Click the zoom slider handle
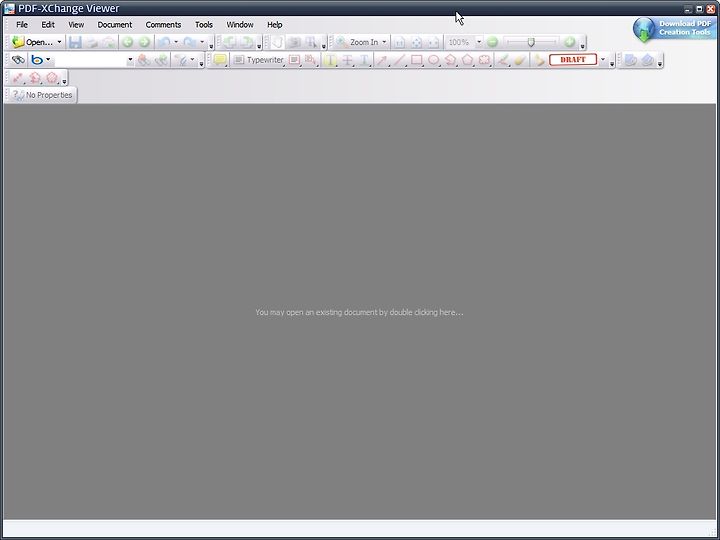 pos(531,42)
